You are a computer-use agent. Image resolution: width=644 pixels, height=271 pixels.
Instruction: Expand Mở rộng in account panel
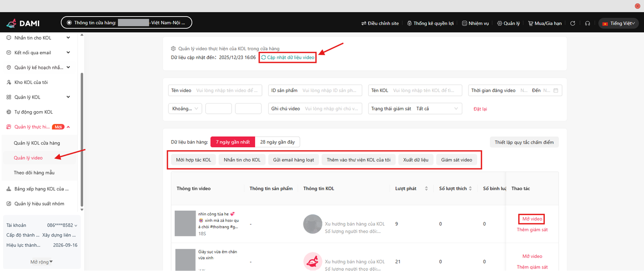(x=41, y=262)
